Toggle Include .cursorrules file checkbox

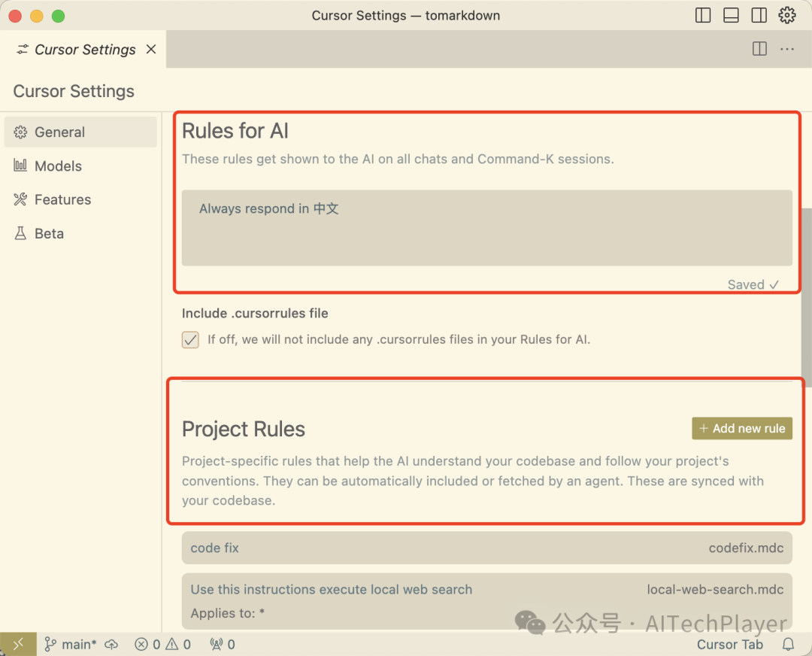pos(190,340)
